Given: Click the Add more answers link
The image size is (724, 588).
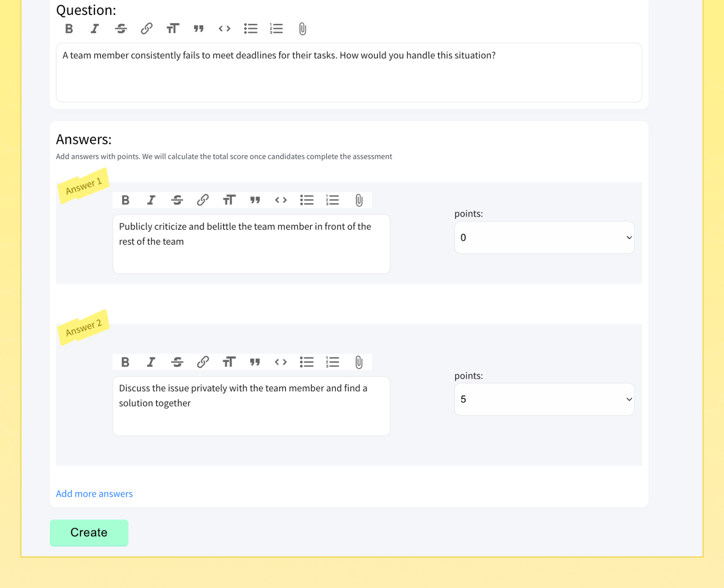Looking at the screenshot, I should [x=94, y=493].
